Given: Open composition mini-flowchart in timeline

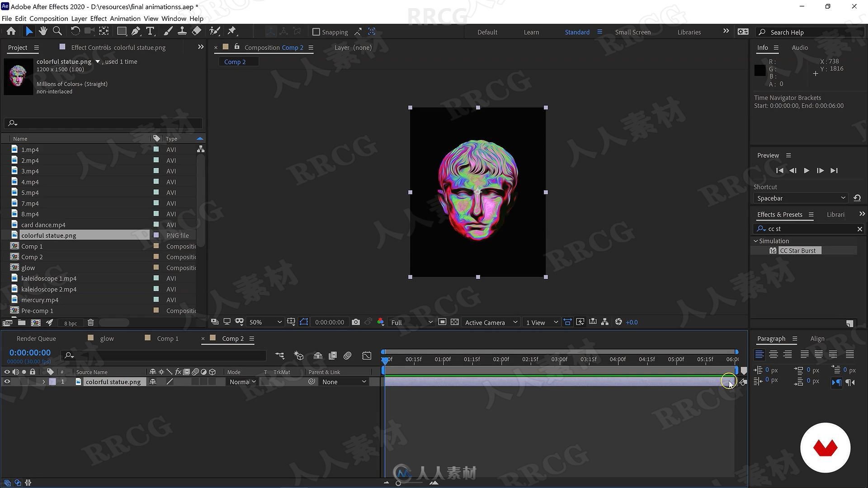Looking at the screenshot, I should point(279,356).
